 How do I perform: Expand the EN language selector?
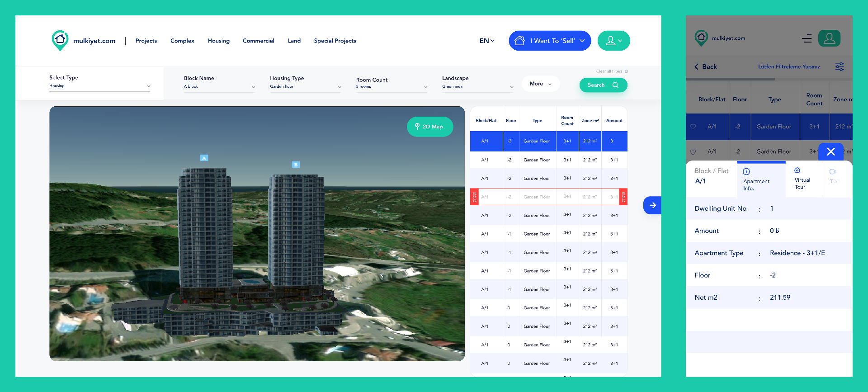coord(487,41)
